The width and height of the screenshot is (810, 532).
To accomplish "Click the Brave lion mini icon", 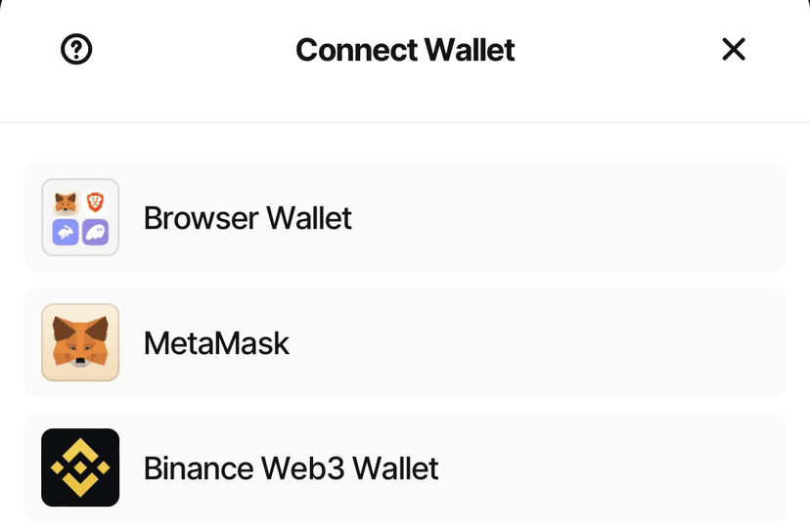I will click(x=95, y=202).
